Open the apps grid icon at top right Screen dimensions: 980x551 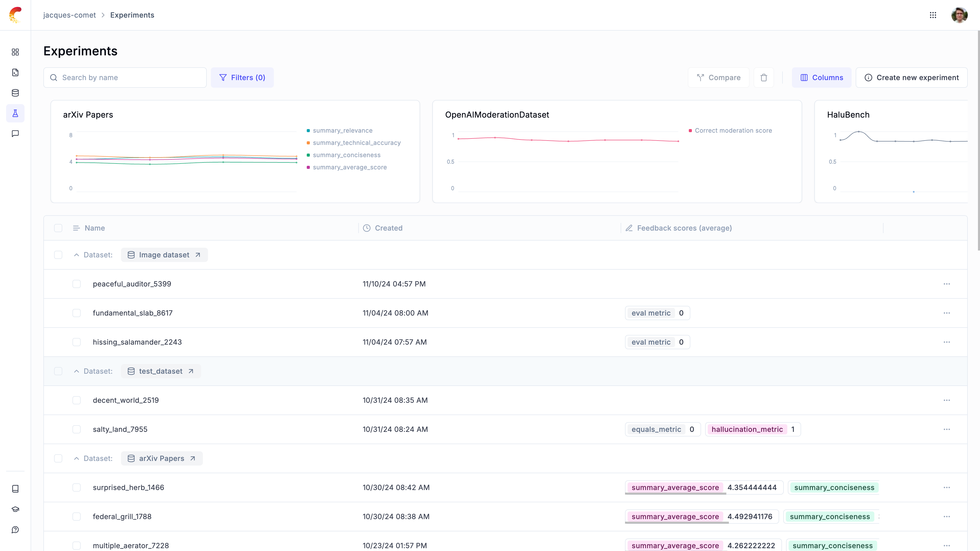tap(933, 15)
